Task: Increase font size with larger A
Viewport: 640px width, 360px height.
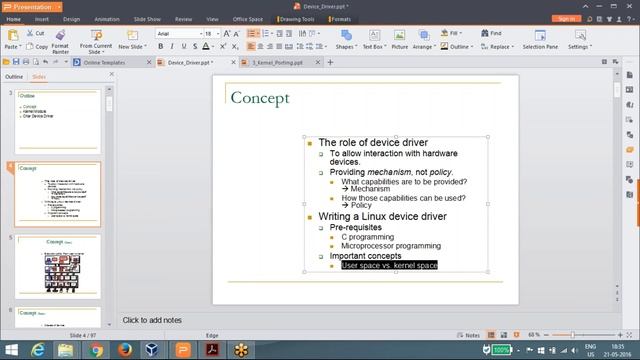Action: pyautogui.click(x=227, y=33)
